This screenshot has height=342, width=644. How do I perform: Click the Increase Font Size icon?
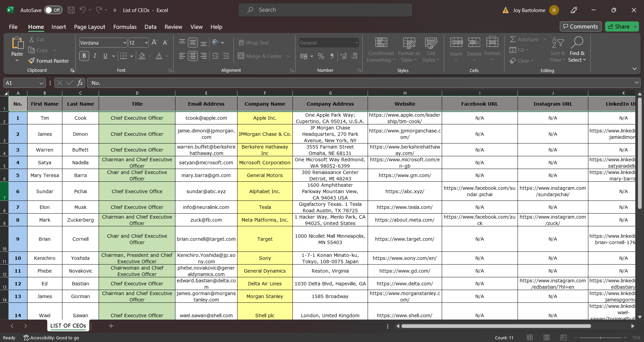pos(155,43)
